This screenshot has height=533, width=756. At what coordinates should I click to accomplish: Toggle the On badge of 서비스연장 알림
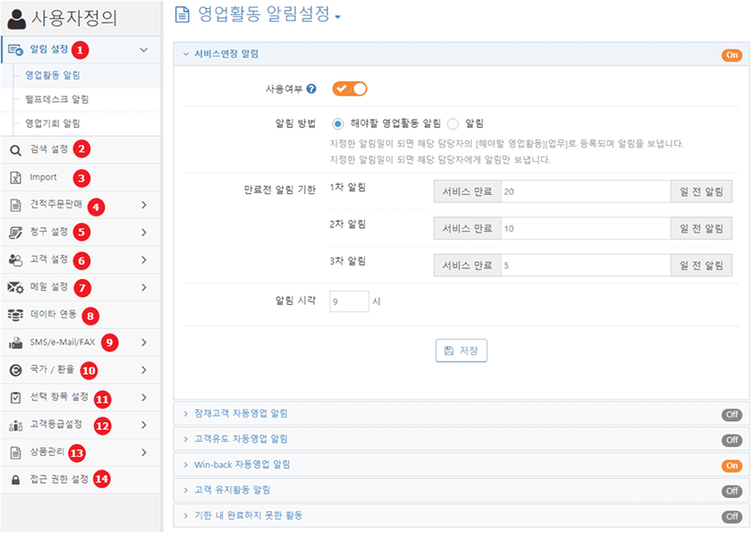[x=732, y=55]
